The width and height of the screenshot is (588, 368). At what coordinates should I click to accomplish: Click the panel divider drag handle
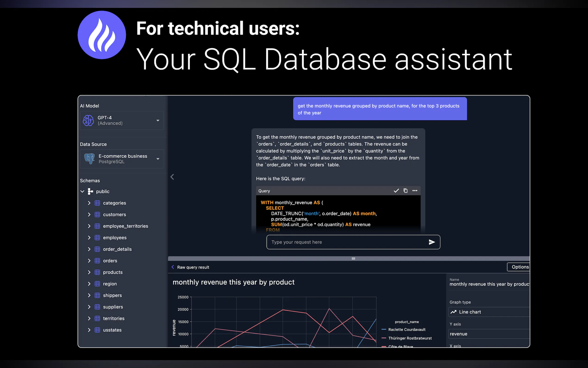coord(353,258)
